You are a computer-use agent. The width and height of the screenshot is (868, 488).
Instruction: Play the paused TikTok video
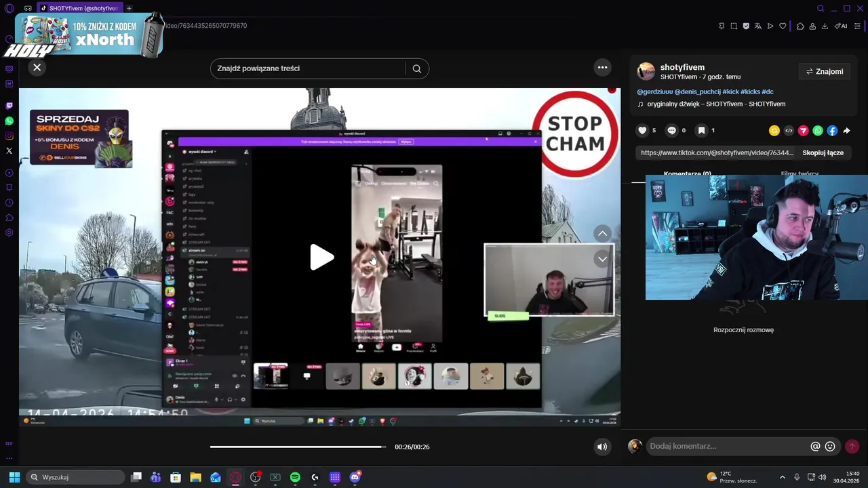[321, 258]
